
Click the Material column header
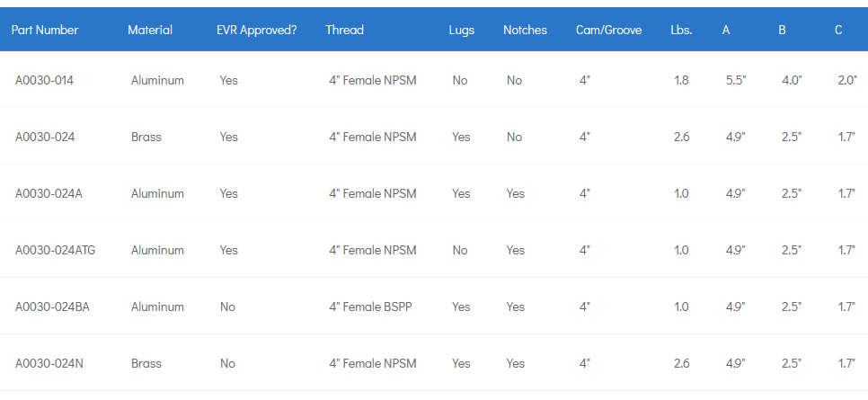[x=150, y=30]
